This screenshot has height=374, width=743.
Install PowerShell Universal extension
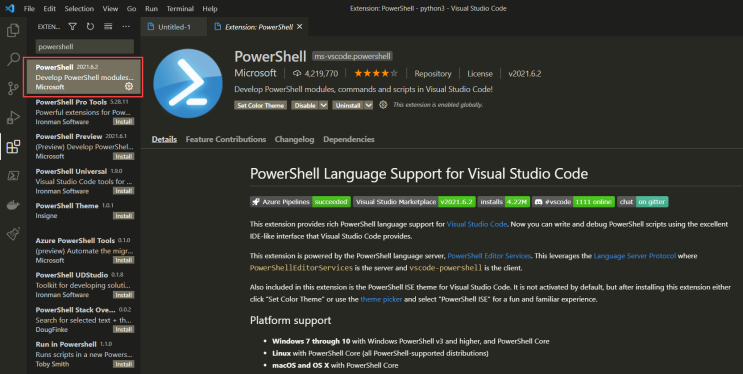point(123,191)
